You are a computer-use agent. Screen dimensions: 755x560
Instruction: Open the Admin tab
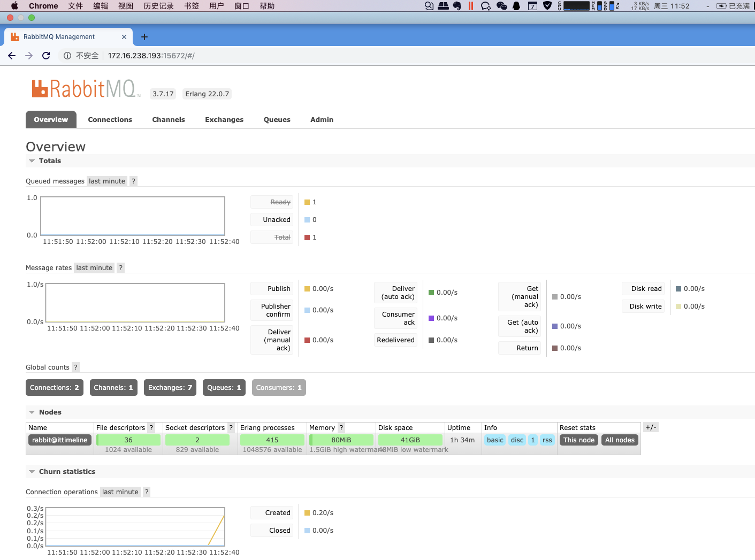(x=322, y=120)
